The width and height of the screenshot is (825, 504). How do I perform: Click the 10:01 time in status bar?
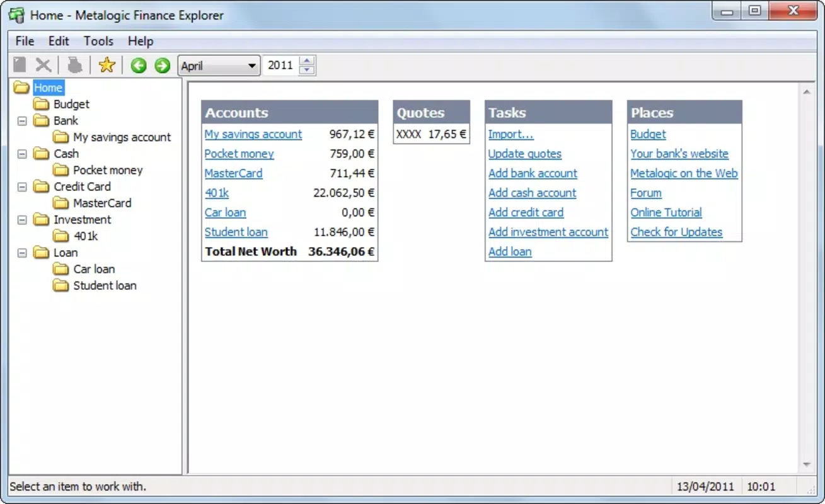point(761,486)
